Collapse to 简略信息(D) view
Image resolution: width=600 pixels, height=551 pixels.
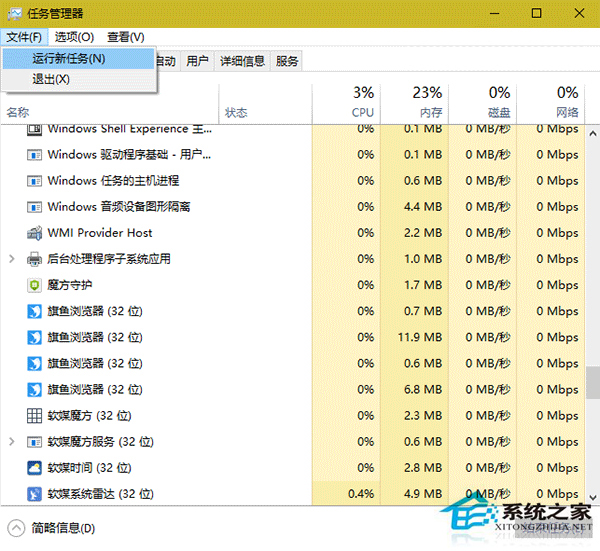point(51,528)
